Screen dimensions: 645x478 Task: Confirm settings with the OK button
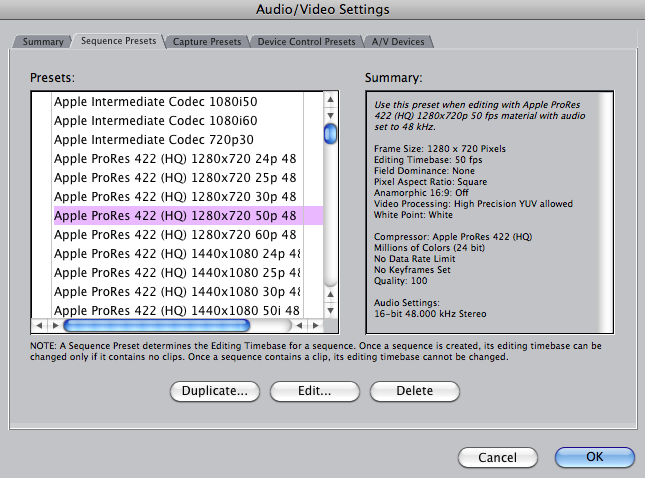[x=594, y=457]
